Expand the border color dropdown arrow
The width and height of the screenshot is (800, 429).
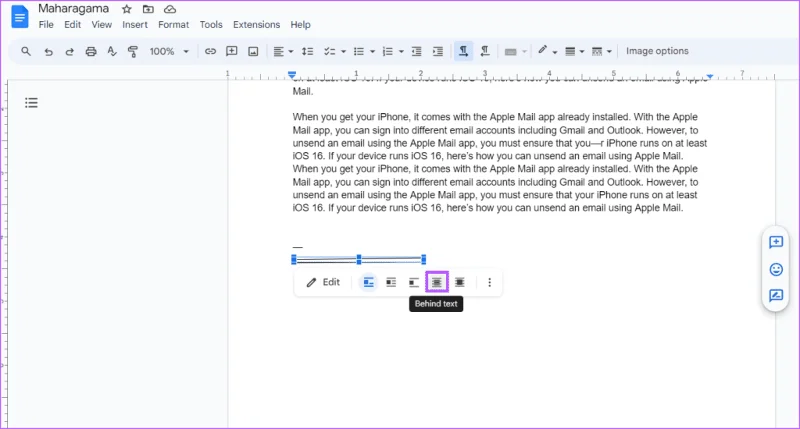[555, 52]
